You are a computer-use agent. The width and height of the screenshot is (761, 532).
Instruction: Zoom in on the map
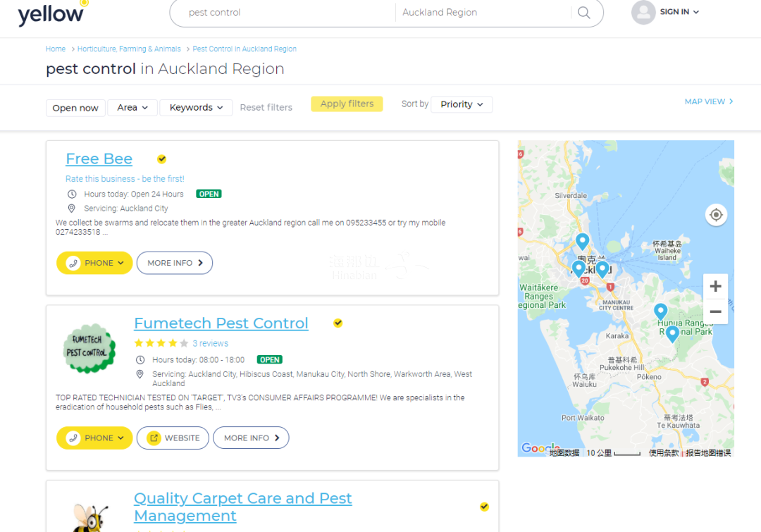(715, 286)
